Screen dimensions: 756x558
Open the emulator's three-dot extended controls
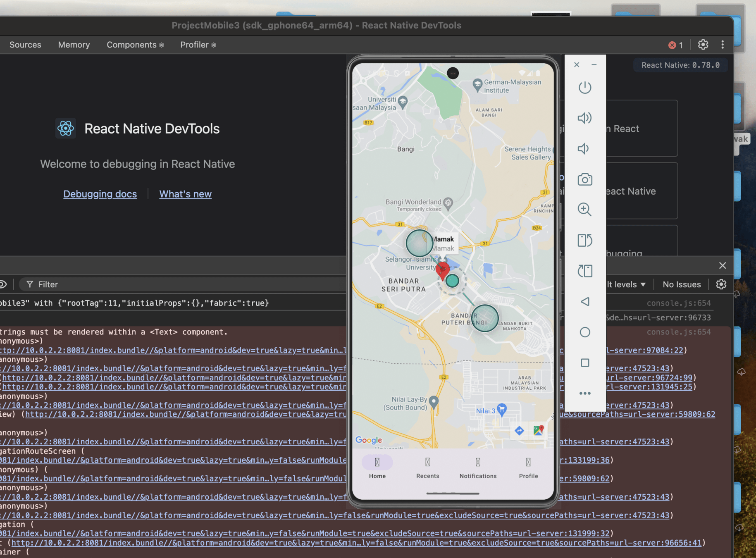click(585, 393)
